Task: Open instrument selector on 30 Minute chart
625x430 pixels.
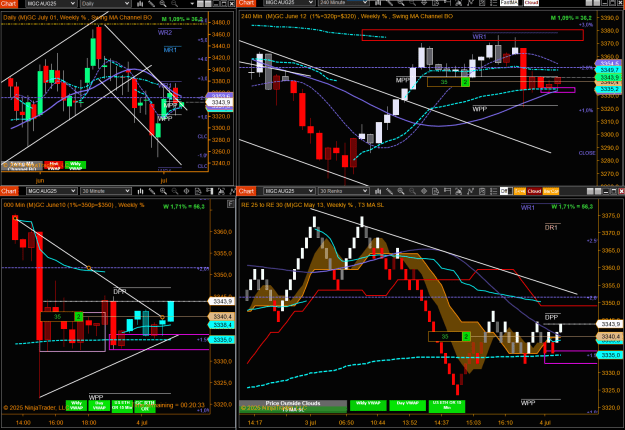Action: click(x=51, y=191)
